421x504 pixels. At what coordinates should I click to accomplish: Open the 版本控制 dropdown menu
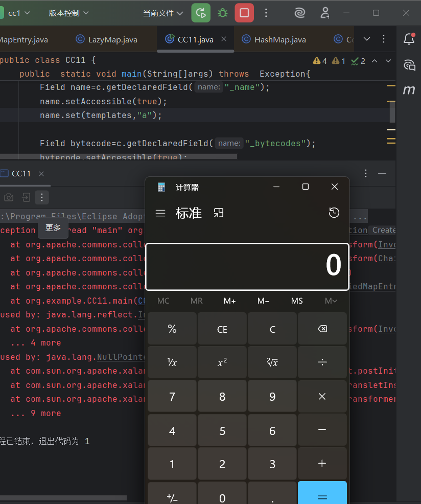point(69,13)
